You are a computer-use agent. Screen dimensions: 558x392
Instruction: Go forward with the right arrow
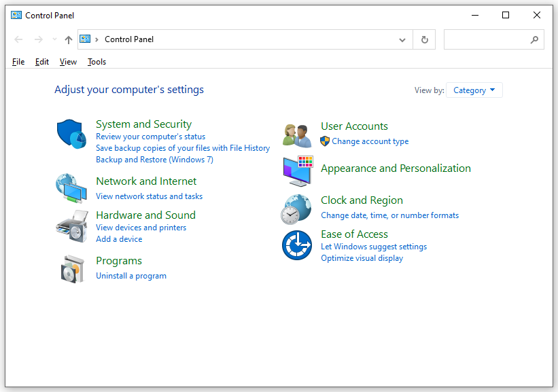[39, 39]
